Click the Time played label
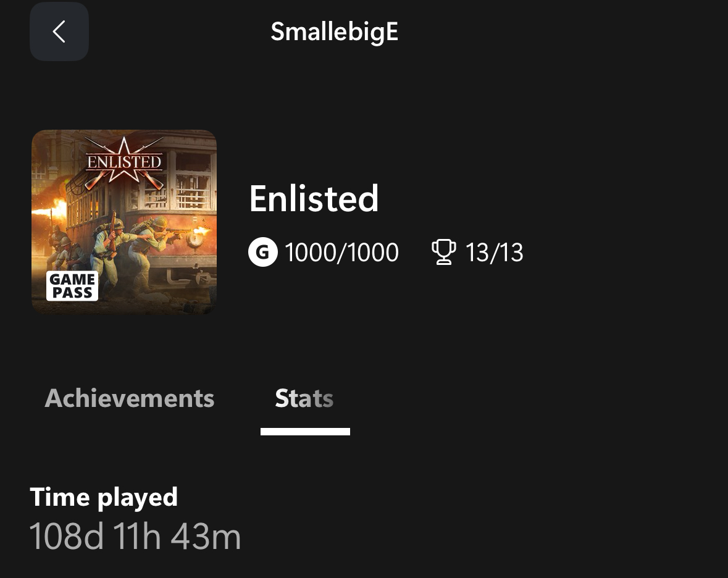 [104, 497]
